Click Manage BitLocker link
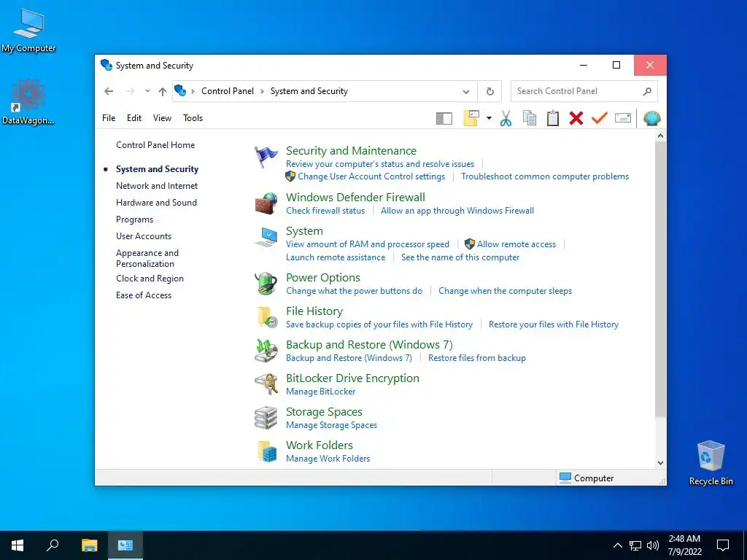 321,392
